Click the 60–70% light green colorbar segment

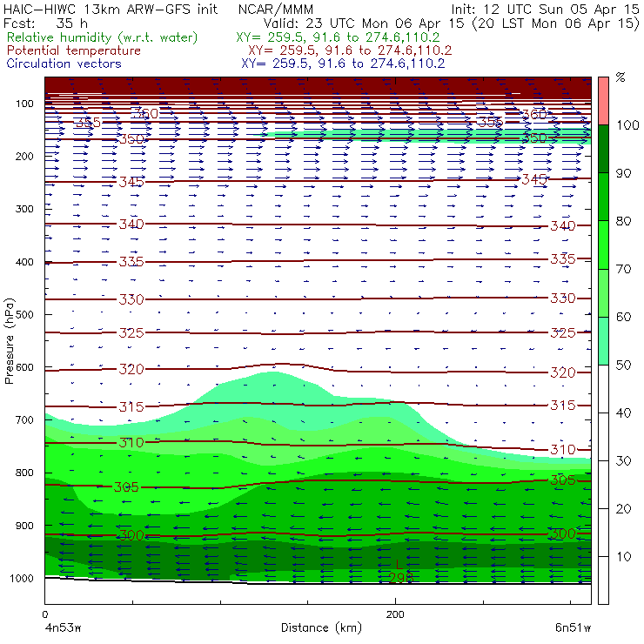point(603,292)
